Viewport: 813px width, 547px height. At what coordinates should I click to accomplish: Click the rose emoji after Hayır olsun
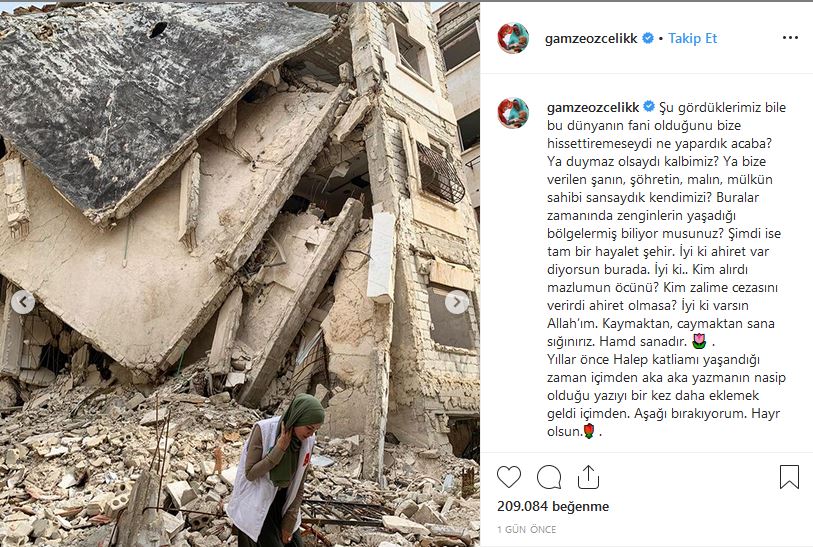point(588,431)
